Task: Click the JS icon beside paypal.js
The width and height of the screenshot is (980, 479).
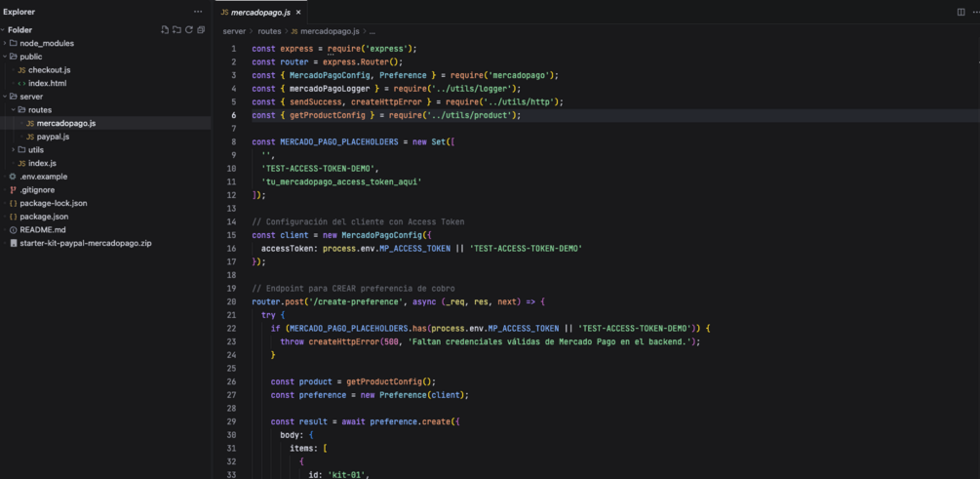Action: [30, 137]
